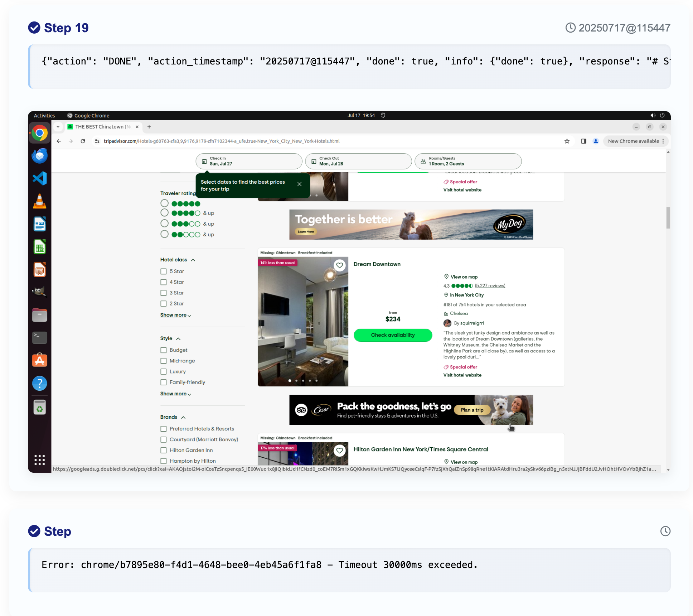The width and height of the screenshot is (693, 616).
Task: Open the Activities menu
Action: click(44, 115)
